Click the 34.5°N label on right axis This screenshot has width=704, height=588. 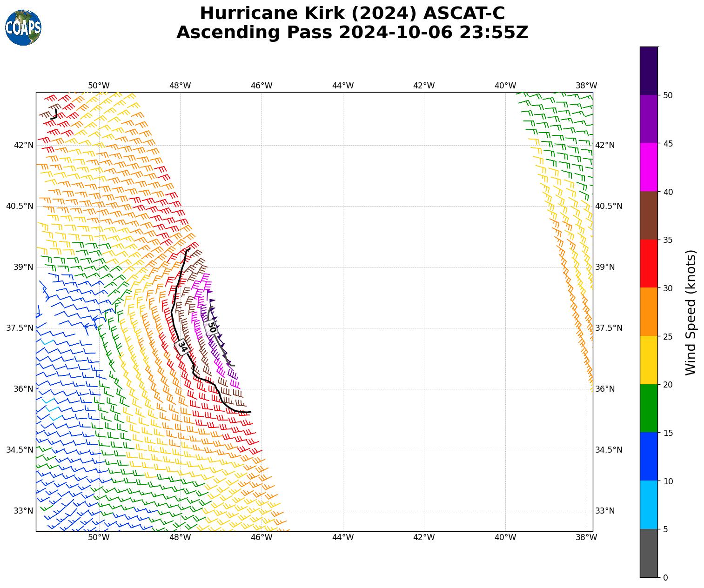click(x=609, y=450)
